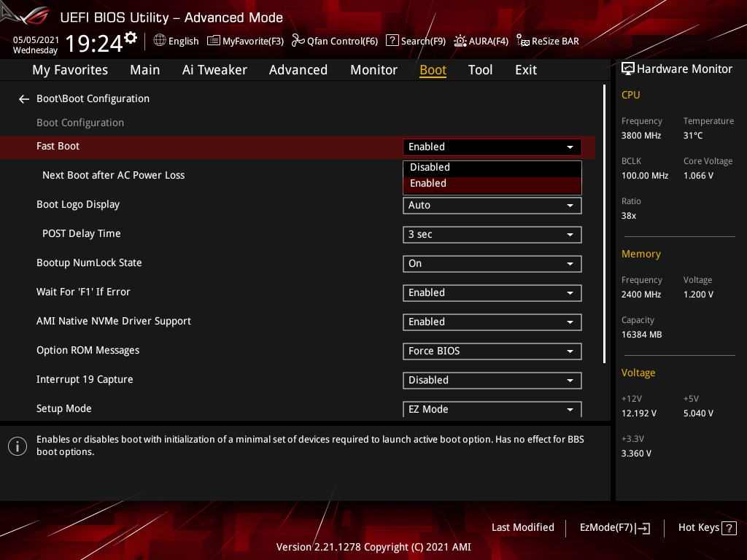This screenshot has height=560, width=747.
Task: Select the Boot Logo Display label
Action: click(x=78, y=205)
